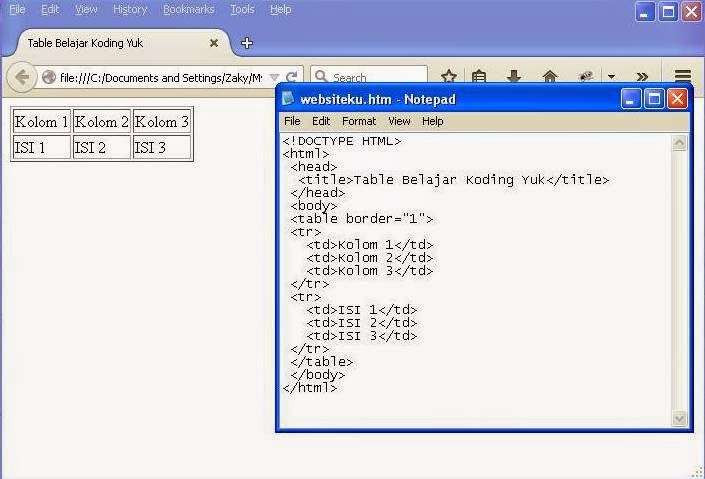Open Notepad File menu

pos(292,121)
